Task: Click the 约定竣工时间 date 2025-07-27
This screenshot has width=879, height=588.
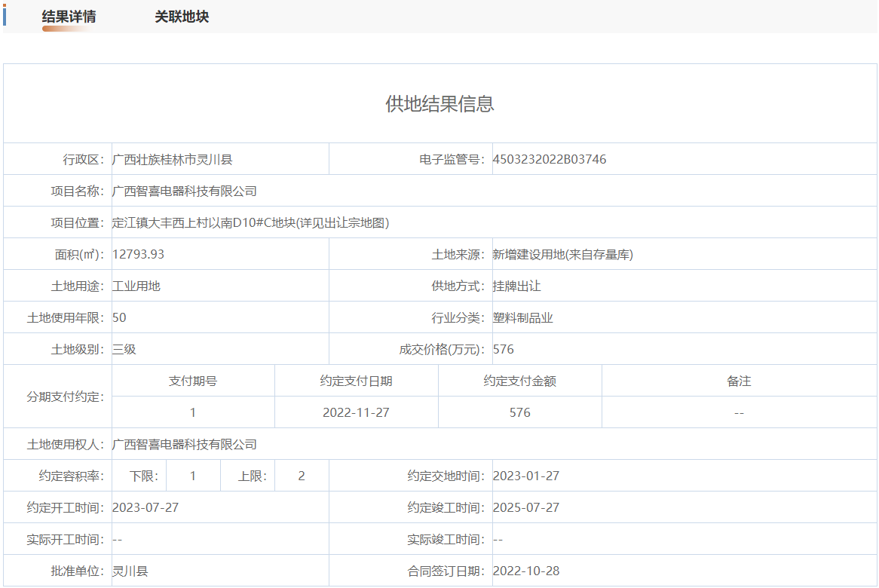Action: pyautogui.click(x=526, y=508)
